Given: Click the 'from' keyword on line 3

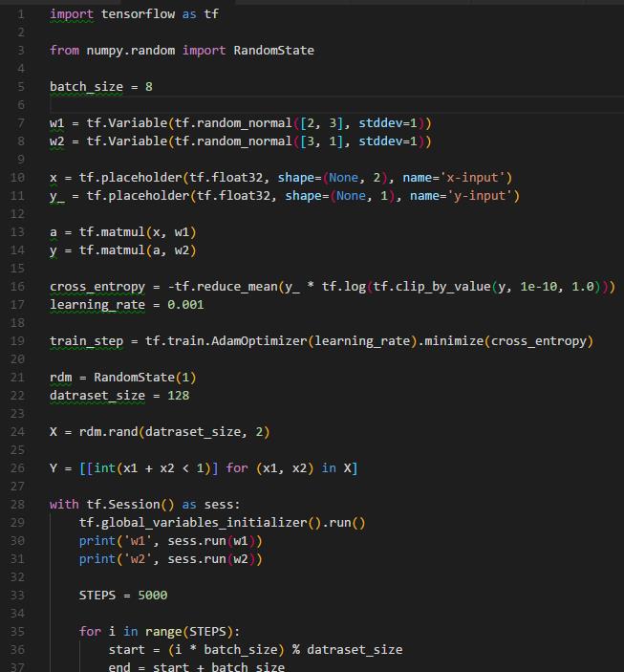Looking at the screenshot, I should (x=64, y=50).
